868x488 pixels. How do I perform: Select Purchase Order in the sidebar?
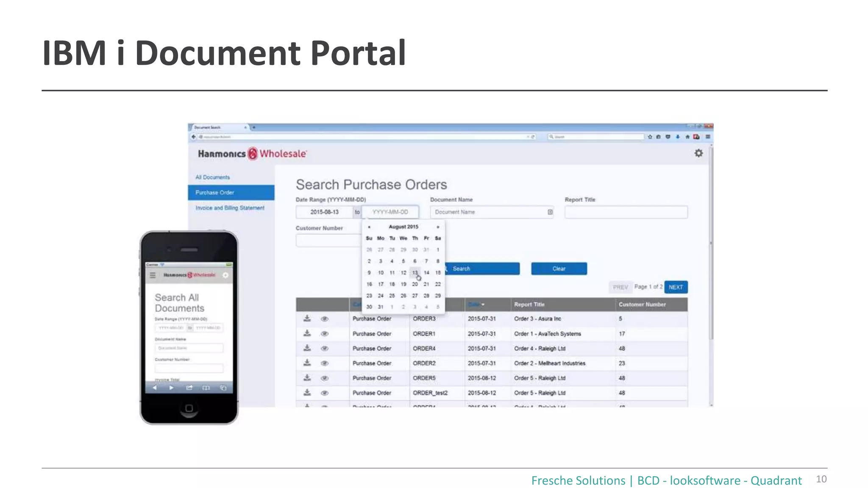click(x=231, y=192)
